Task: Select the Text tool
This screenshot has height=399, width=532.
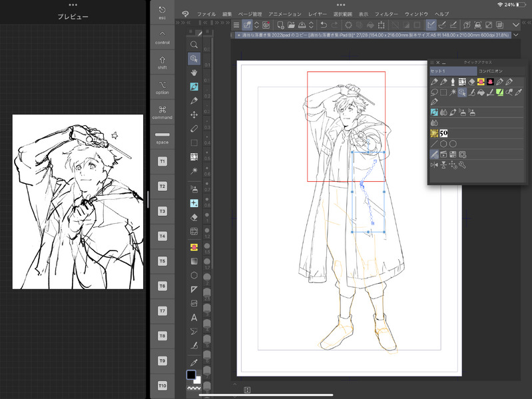Action: [x=194, y=318]
